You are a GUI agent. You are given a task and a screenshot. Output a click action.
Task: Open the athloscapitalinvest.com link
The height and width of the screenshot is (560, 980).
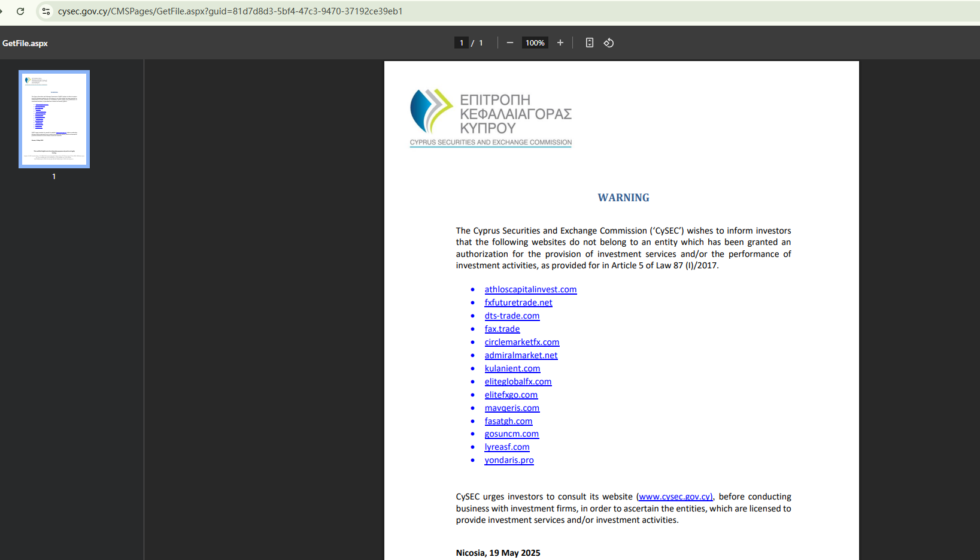click(530, 289)
